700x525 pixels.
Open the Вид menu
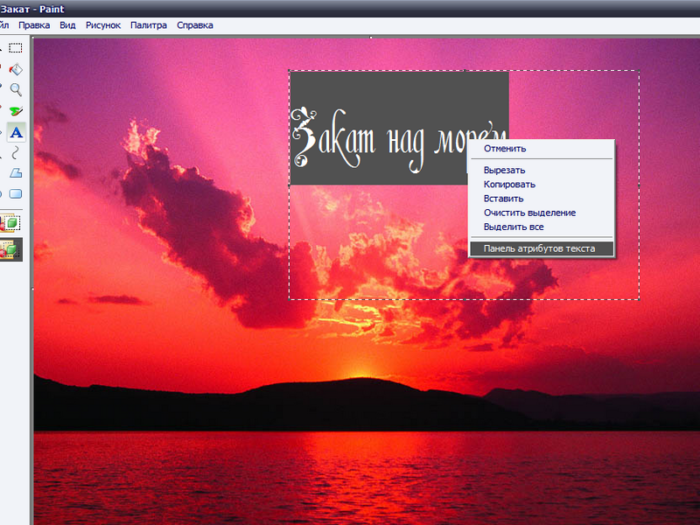[67, 24]
